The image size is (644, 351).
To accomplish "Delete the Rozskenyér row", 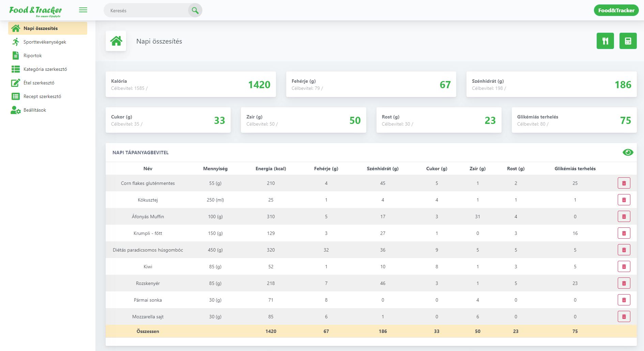I will coord(624,283).
